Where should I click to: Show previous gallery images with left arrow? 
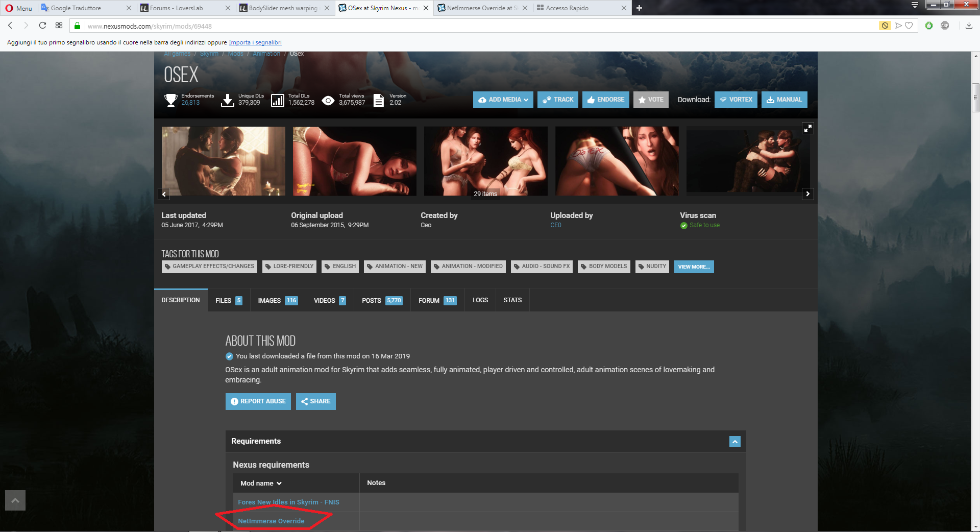[164, 194]
